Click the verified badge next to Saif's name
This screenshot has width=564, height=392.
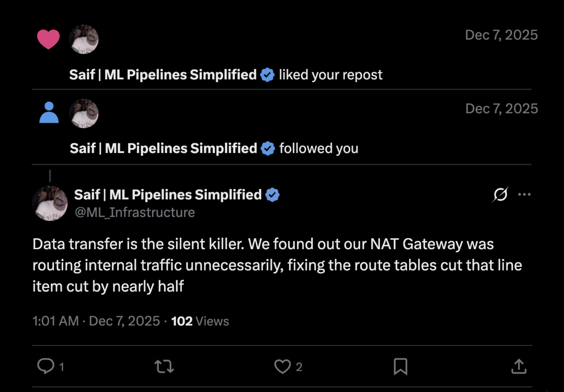point(272,194)
